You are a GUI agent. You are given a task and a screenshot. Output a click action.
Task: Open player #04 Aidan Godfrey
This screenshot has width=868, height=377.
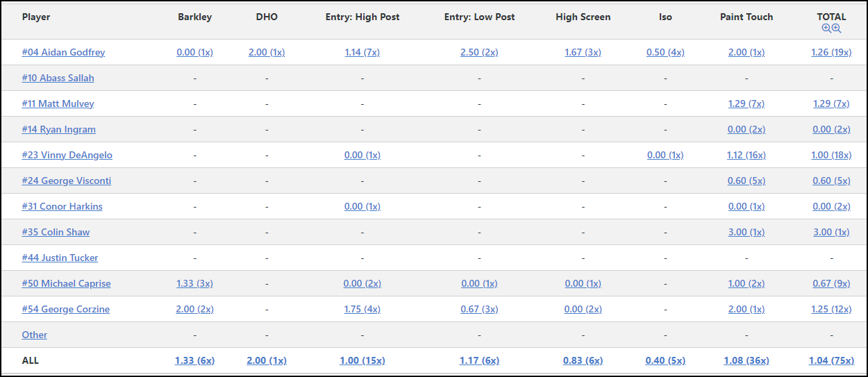click(x=63, y=52)
